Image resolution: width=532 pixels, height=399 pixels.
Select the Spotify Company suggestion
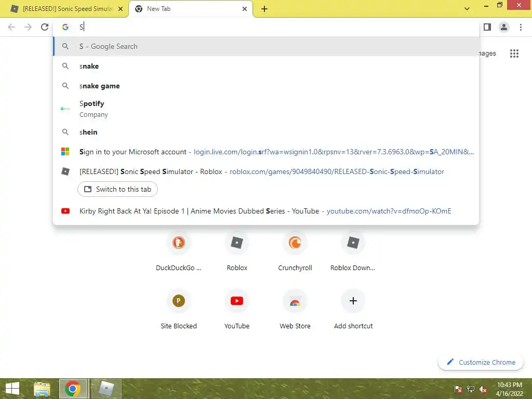pyautogui.click(x=267, y=109)
